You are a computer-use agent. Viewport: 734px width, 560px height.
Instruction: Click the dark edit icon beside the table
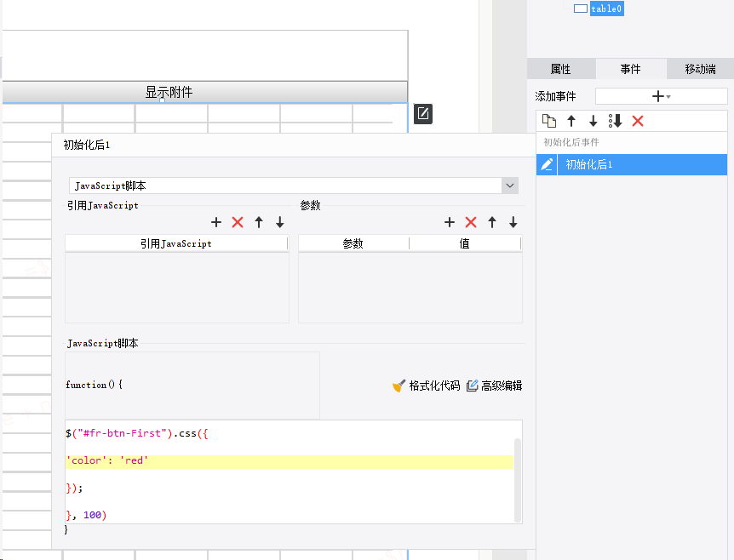pos(423,113)
